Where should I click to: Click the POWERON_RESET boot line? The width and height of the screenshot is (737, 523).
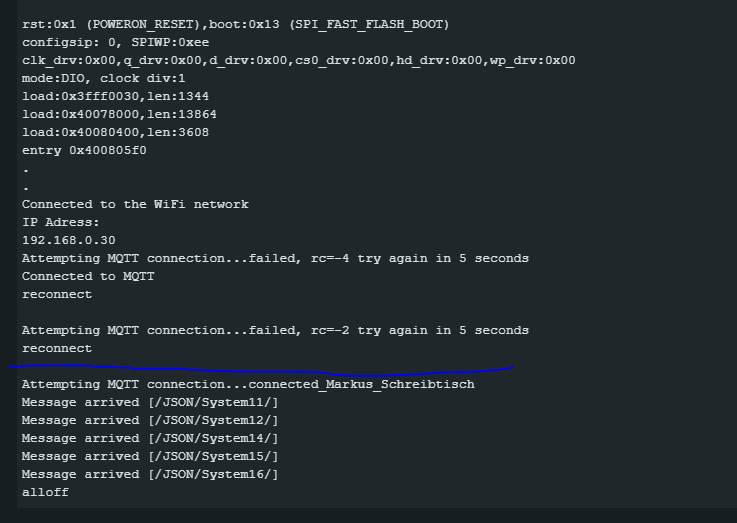click(x=235, y=24)
